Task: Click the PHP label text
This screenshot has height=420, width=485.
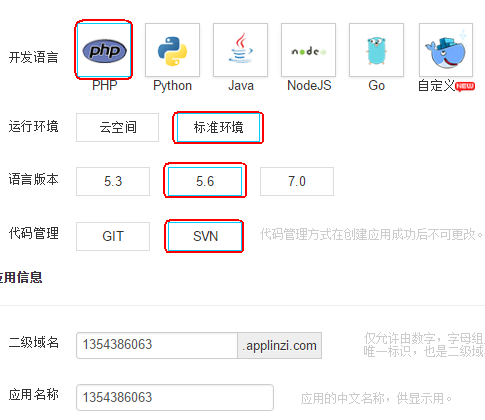Action: [105, 85]
